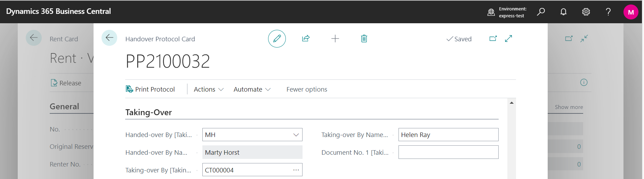
Task: Open the help question mark
Action: 608,12
